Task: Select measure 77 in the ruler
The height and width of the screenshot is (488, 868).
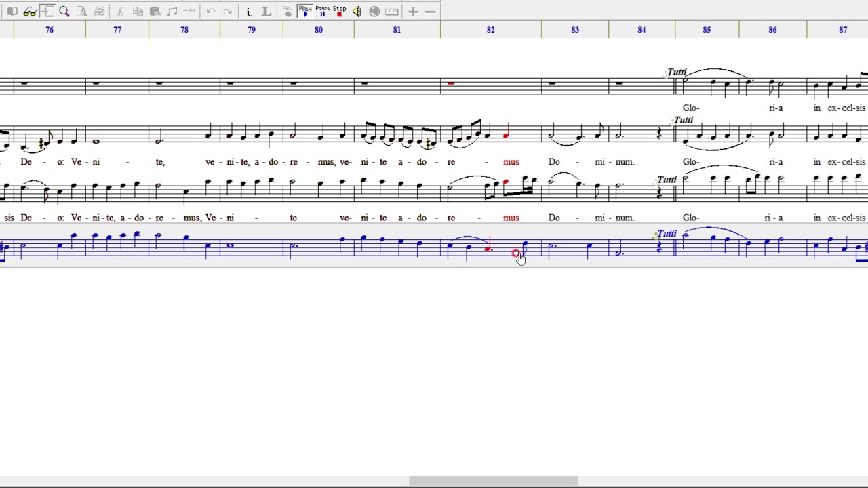Action: click(117, 30)
